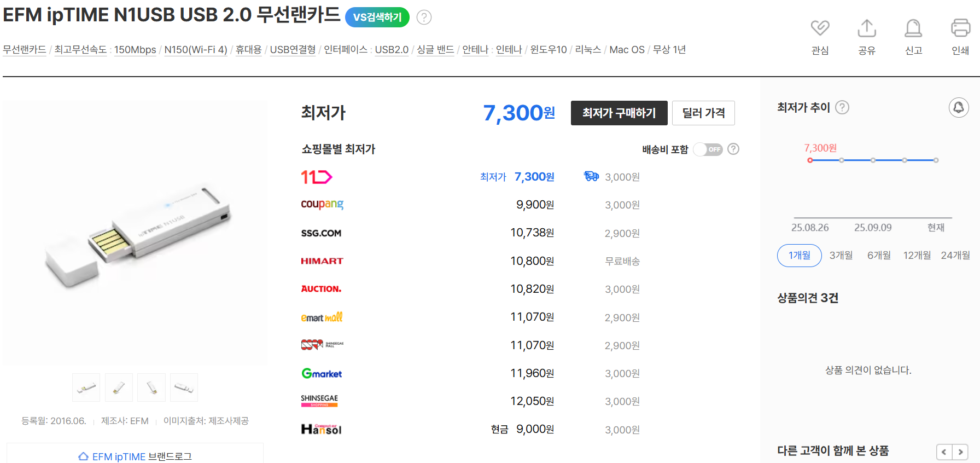Click the 10,820원 AUCTION price
This screenshot has width=980, height=463.
click(x=533, y=289)
